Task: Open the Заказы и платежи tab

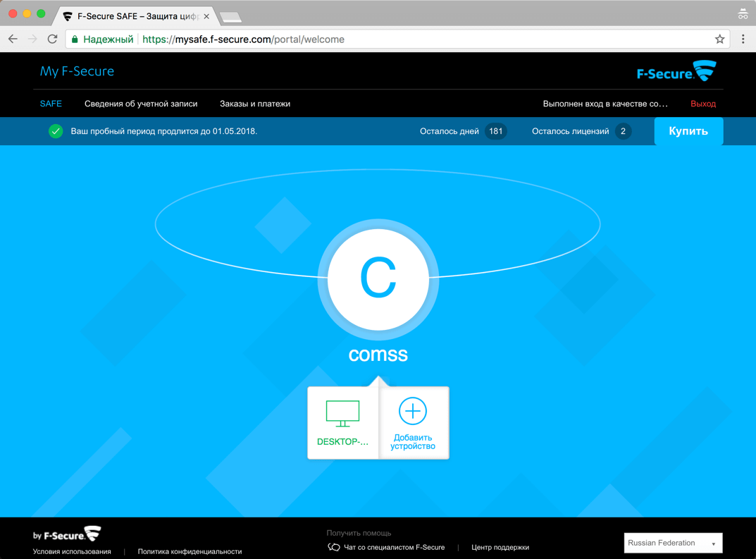Action: coord(255,104)
